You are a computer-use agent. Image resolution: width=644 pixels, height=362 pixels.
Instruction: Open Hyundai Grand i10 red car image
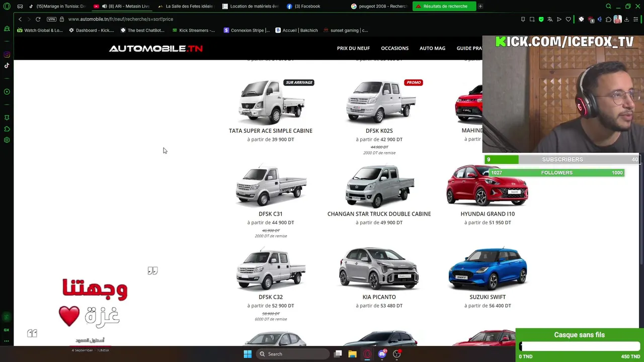[x=488, y=186]
